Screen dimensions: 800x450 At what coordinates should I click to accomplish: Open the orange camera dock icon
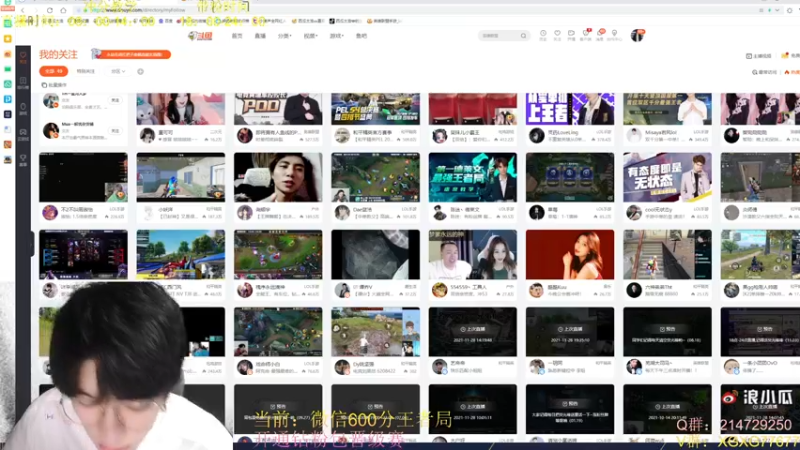(x=7, y=54)
